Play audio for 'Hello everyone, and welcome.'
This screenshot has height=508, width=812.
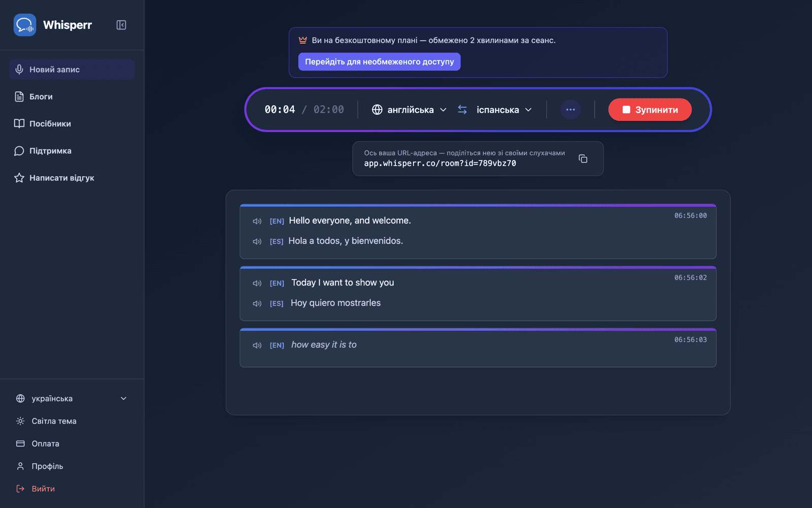coord(257,221)
